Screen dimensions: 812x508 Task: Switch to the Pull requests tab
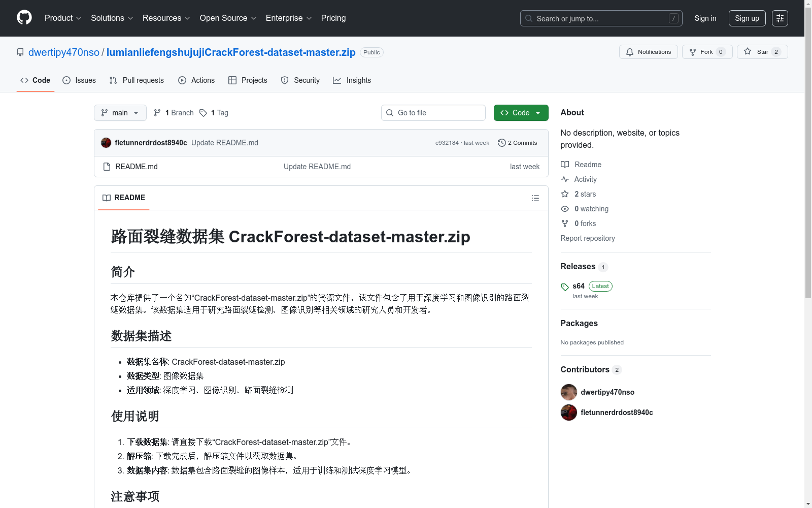(137, 80)
